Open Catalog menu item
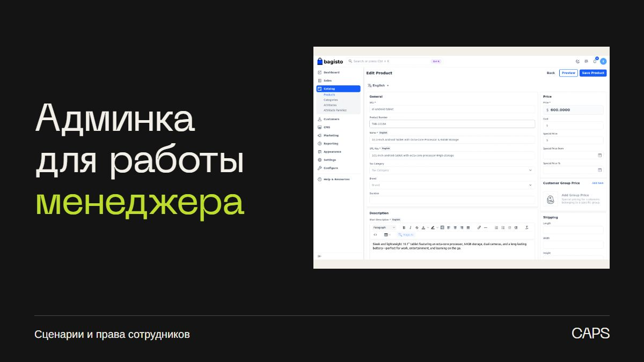This screenshot has height=362, width=644. tap(338, 88)
